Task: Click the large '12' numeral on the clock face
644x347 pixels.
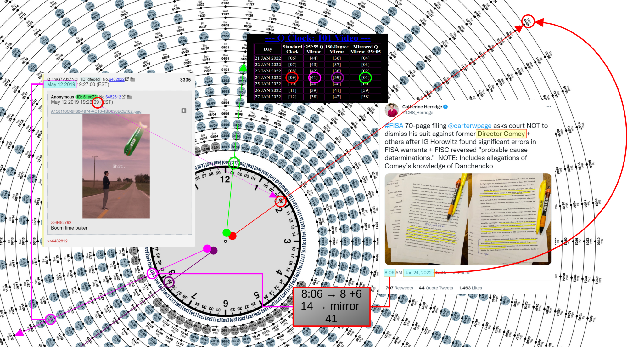Action: click(x=225, y=179)
